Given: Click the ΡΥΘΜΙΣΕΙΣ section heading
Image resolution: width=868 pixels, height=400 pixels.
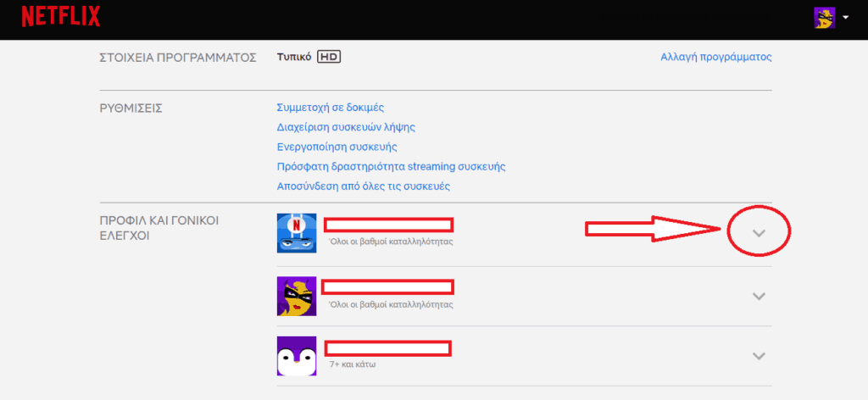Looking at the screenshot, I should click(131, 108).
